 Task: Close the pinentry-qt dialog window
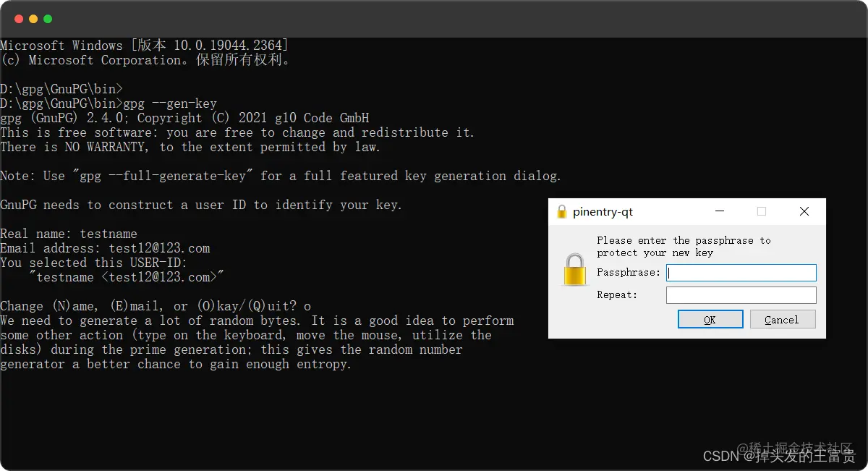(x=804, y=212)
